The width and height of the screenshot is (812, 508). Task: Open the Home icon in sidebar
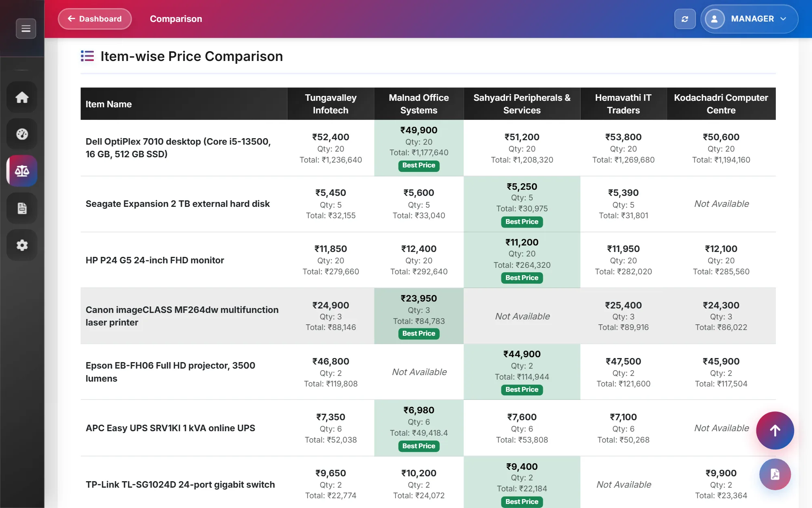[22, 97]
